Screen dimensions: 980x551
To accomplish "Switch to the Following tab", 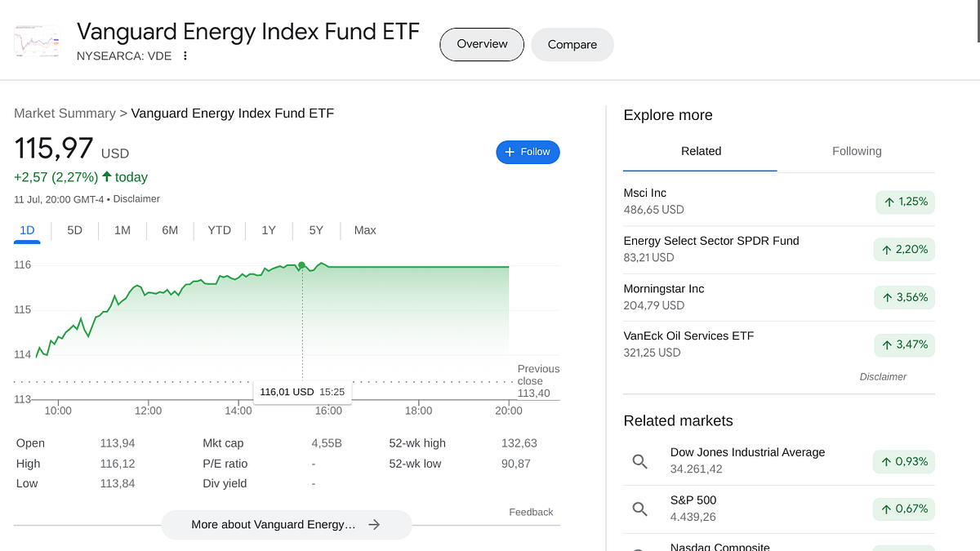I will (x=857, y=151).
